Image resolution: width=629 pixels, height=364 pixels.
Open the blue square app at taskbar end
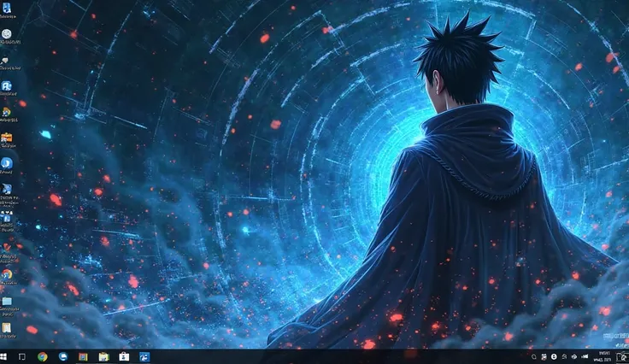[x=144, y=356]
